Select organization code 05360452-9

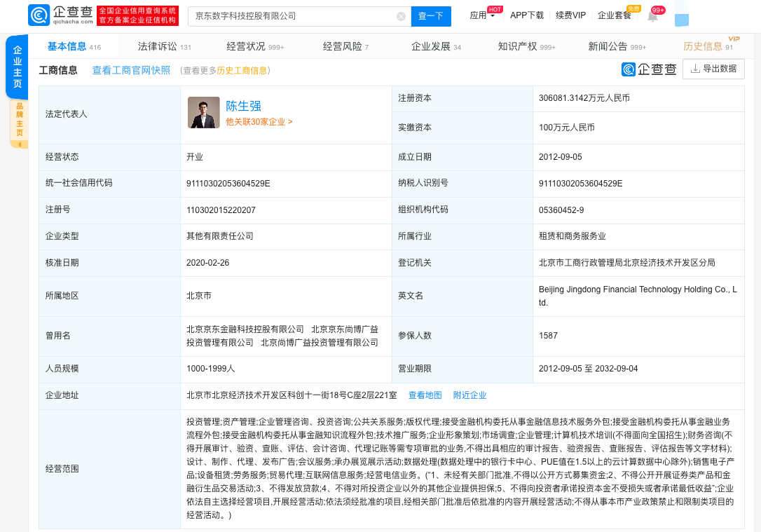tap(561, 210)
